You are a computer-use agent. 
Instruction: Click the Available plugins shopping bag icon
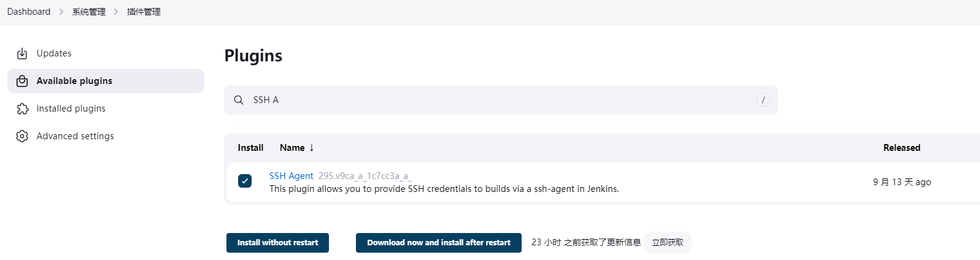(x=22, y=81)
